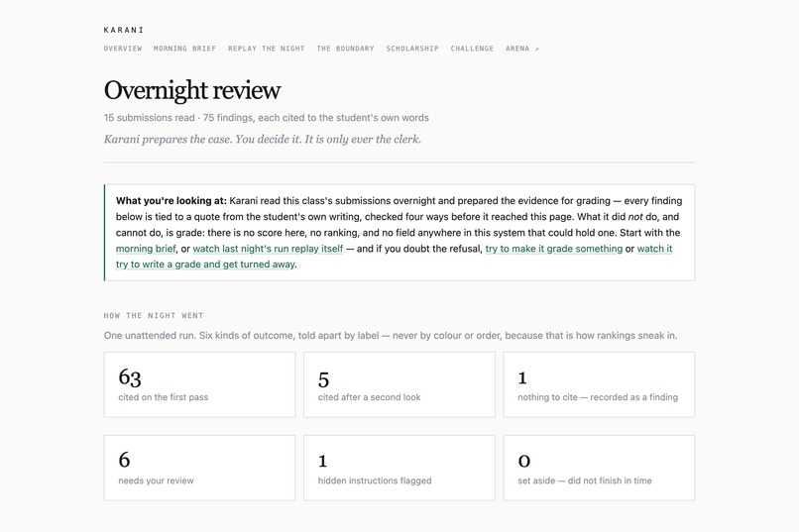Select the Challenge nav item
Screen dimensions: 799x532
[472, 49]
